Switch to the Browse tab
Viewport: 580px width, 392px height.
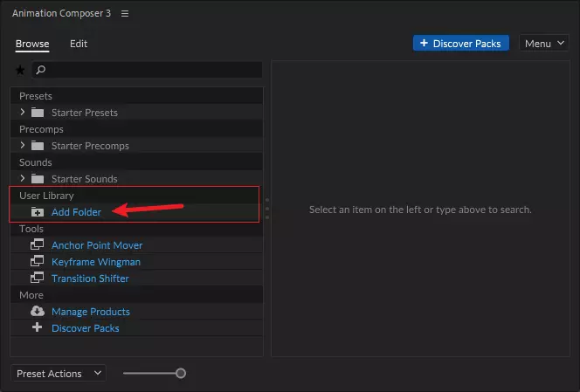tap(32, 44)
